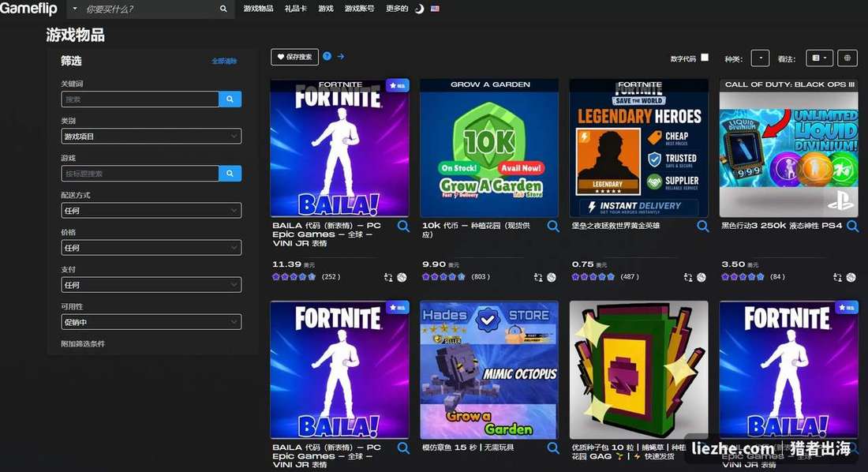The height and width of the screenshot is (472, 868).
Task: Zoom magnifier on 黑色行动3 250k listing
Action: pos(852,226)
